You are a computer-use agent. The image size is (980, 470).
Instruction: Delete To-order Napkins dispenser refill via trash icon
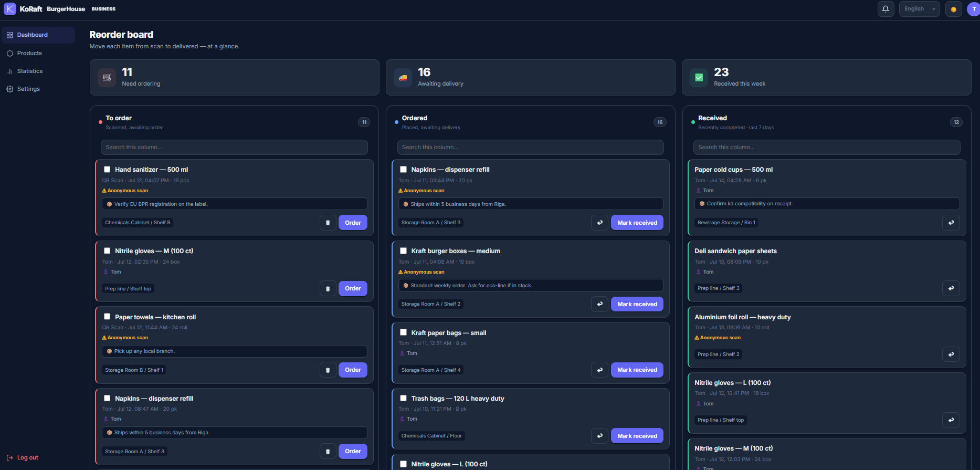click(328, 451)
